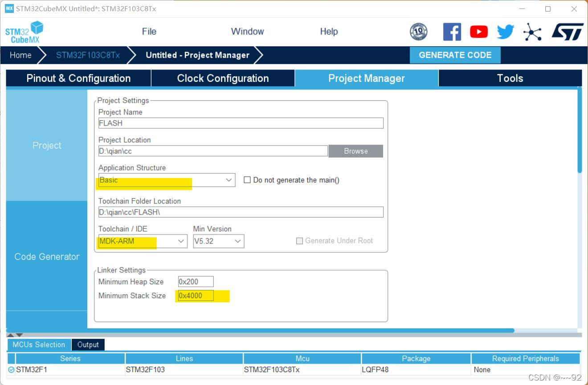Click the checkmark icon in STM32F1 row

pos(11,369)
